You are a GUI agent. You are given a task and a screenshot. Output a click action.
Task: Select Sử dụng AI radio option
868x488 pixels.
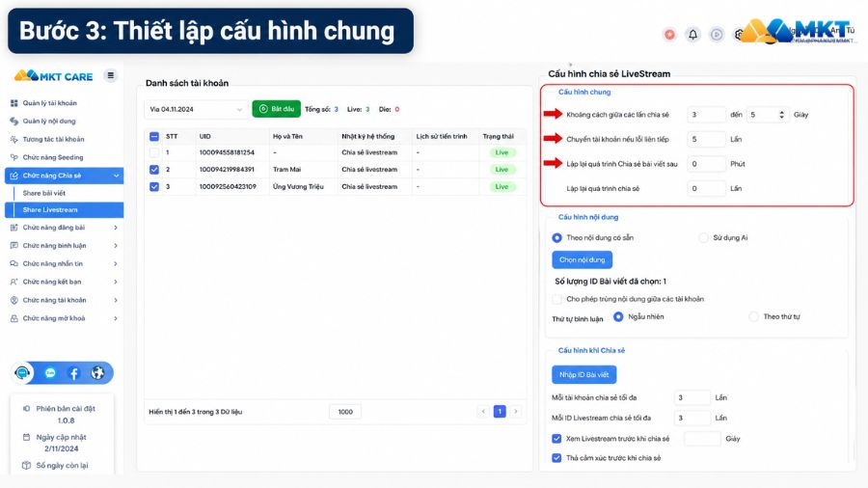[x=704, y=238]
